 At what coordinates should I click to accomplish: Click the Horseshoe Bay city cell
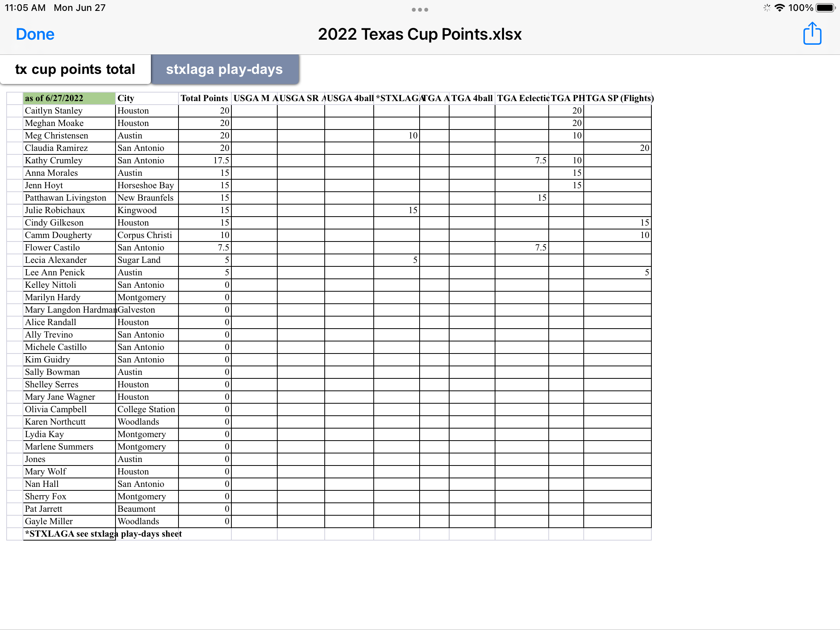tap(147, 185)
